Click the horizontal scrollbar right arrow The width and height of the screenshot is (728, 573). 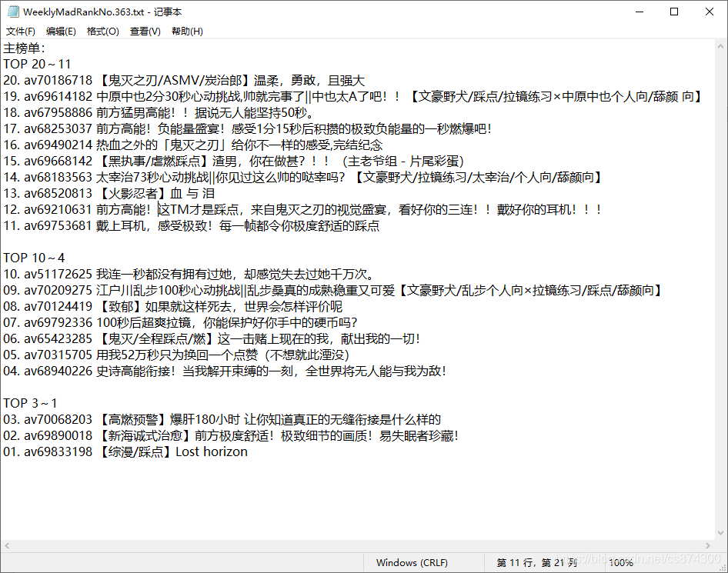tap(708, 545)
